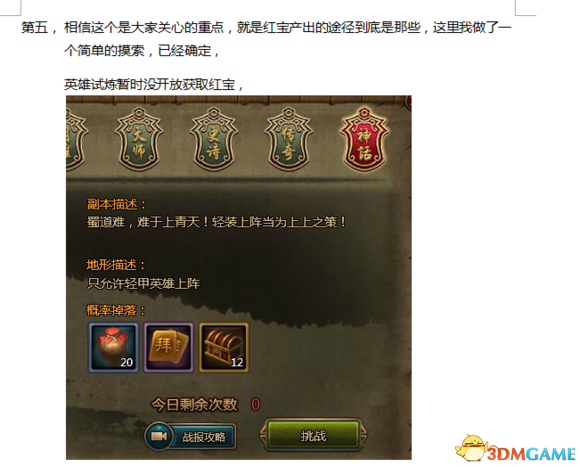Select the 史诗 difficulty badge

214,139
